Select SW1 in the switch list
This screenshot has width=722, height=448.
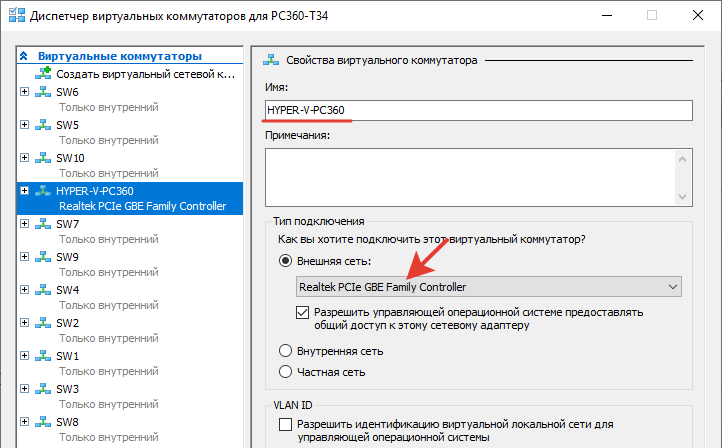pos(68,356)
